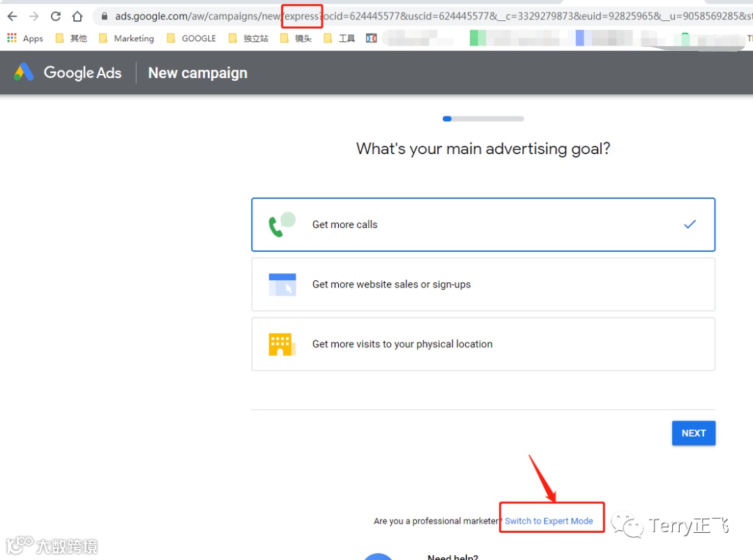Viewport: 753px width, 560px height.
Task: Click the blue NEXT button
Action: pyautogui.click(x=694, y=433)
